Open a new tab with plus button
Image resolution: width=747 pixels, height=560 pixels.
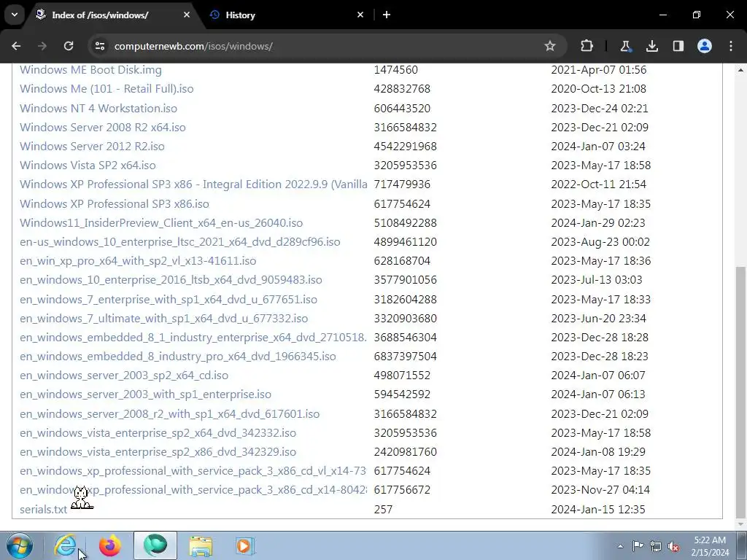coord(387,15)
